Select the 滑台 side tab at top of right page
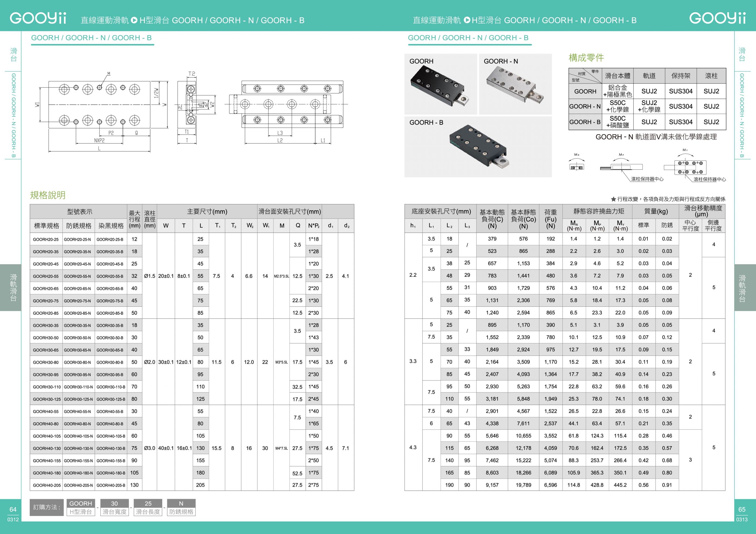Image resolution: width=756 pixels, height=534 pixels. tap(742, 55)
